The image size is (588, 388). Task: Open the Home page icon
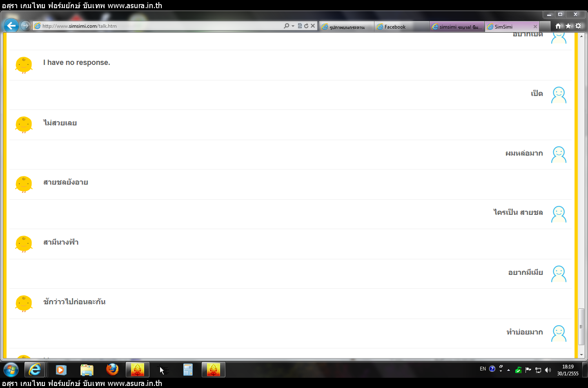[x=558, y=26]
